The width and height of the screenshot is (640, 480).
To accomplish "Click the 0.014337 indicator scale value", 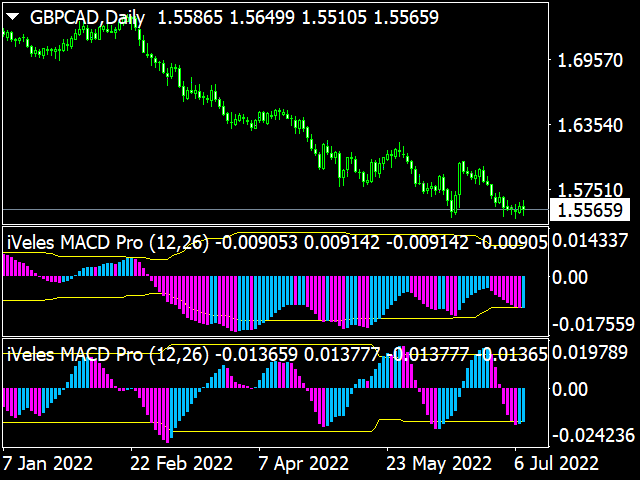I will 590,240.
